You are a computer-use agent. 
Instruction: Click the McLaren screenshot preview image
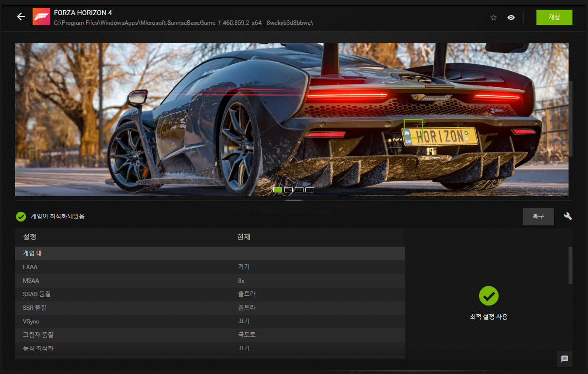(292, 119)
